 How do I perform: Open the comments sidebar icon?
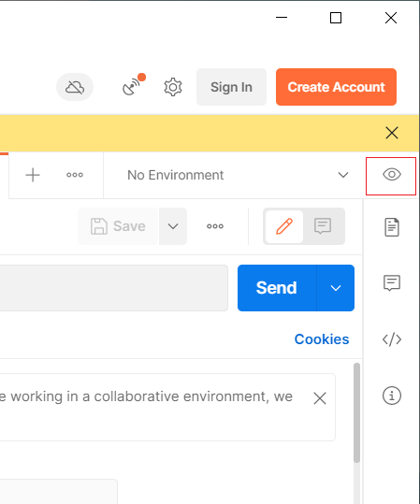(x=392, y=283)
